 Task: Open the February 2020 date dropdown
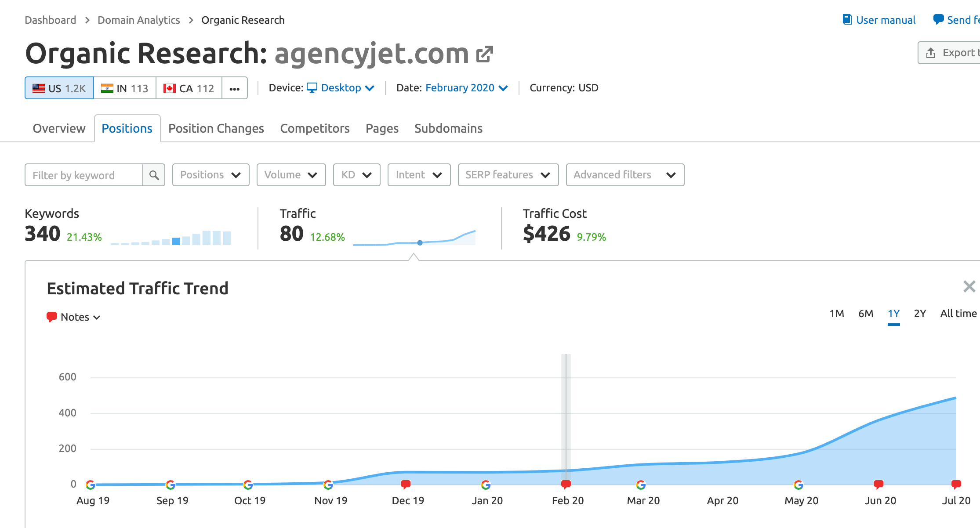(x=466, y=88)
